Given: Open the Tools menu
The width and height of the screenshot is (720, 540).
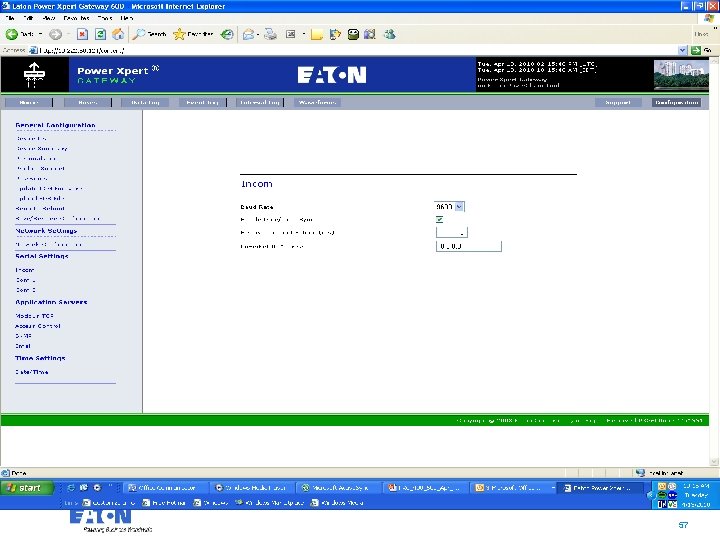Looking at the screenshot, I should click(x=105, y=18).
